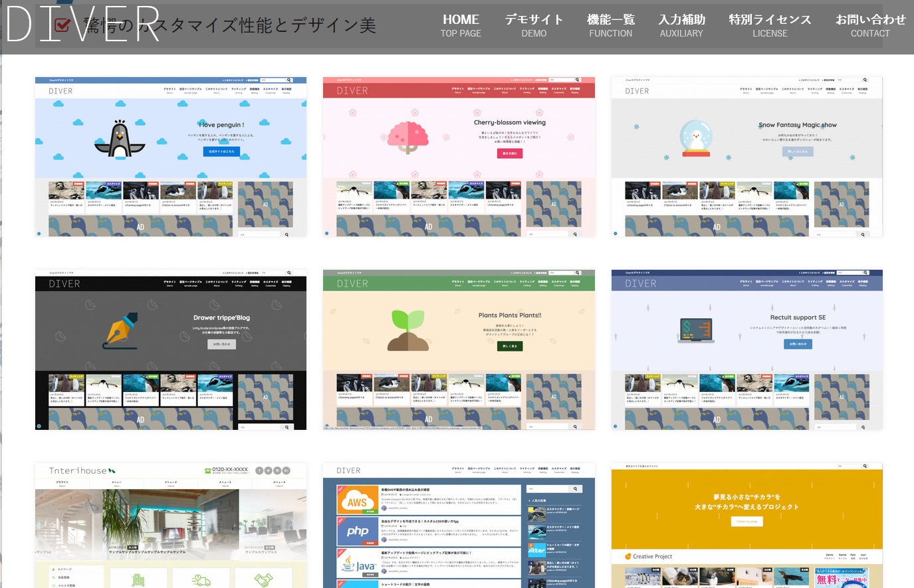914x588 pixels.
Task: Click the red checked checkbox beside the page heading
Action: click(61, 26)
